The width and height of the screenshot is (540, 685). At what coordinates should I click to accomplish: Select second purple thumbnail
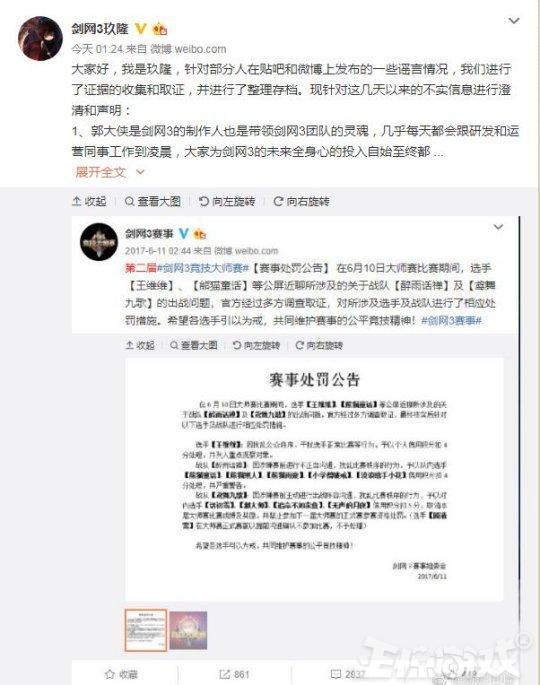point(188,630)
